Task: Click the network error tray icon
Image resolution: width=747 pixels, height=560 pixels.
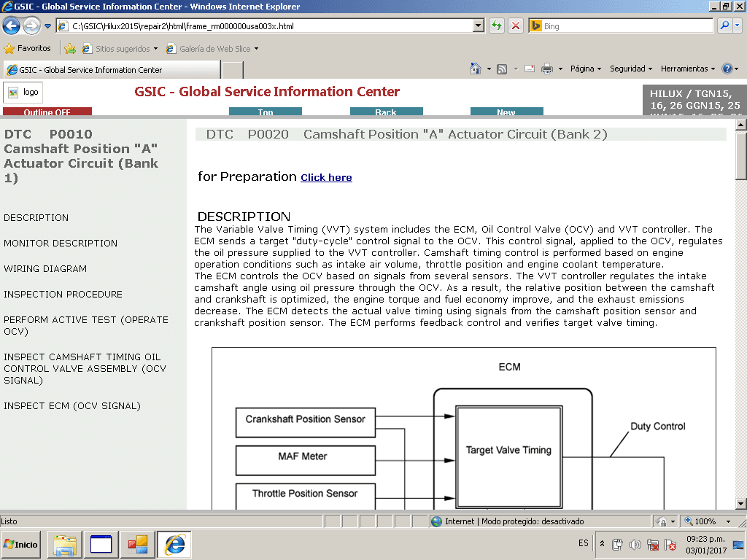Action: coord(653,544)
